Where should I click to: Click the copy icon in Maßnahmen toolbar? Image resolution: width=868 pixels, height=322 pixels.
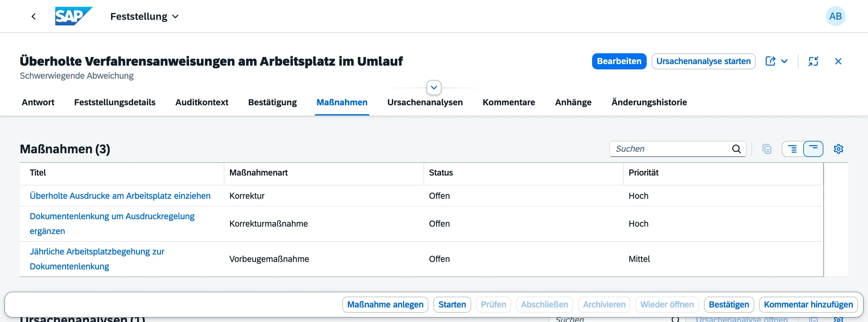(x=767, y=149)
